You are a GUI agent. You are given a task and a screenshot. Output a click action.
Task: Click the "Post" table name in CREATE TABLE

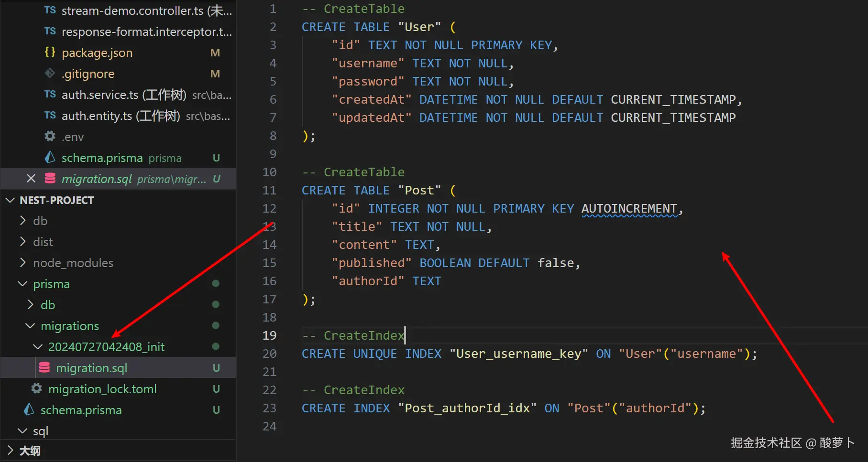click(419, 191)
